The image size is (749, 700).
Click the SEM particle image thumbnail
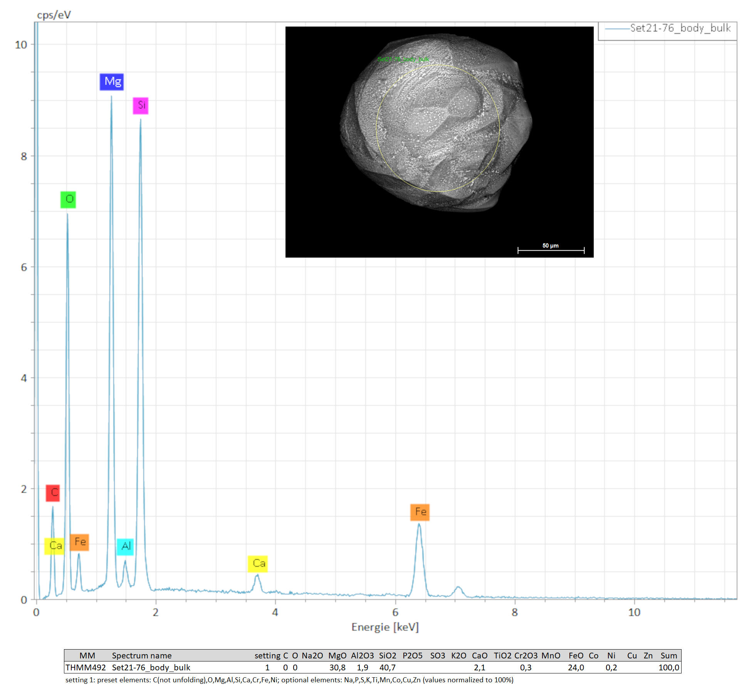439,142
